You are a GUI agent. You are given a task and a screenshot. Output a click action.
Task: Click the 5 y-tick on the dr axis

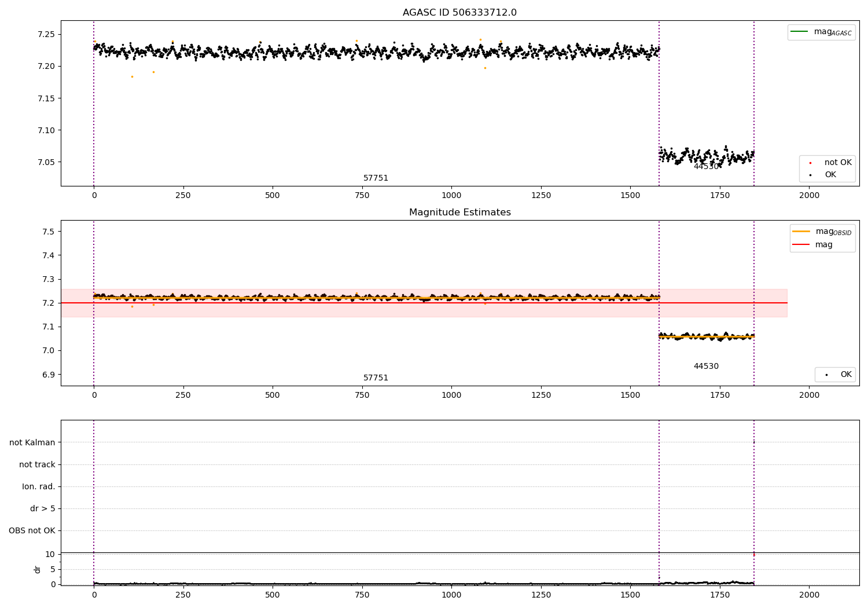[x=53, y=569]
